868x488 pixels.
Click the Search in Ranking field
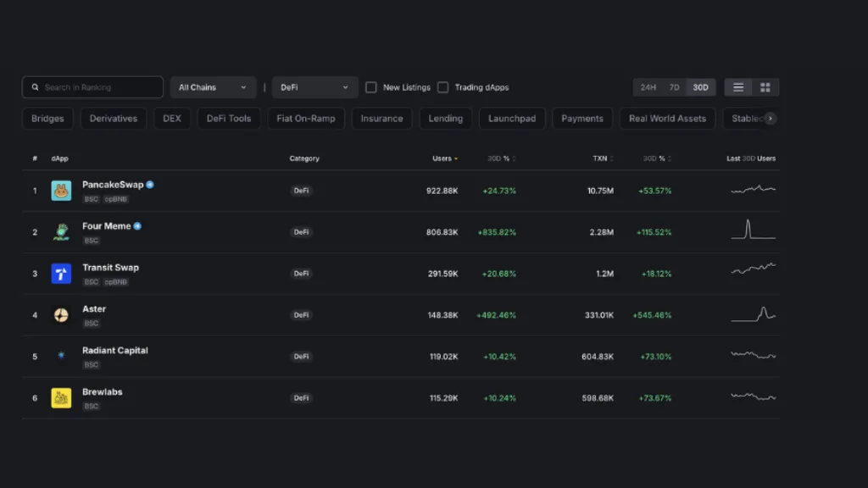92,87
